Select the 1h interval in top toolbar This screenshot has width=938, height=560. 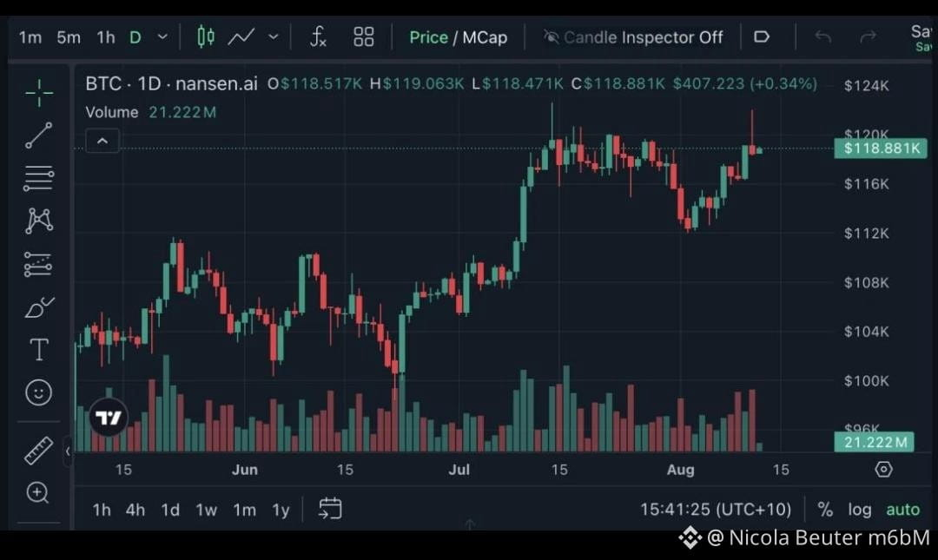pyautogui.click(x=106, y=37)
